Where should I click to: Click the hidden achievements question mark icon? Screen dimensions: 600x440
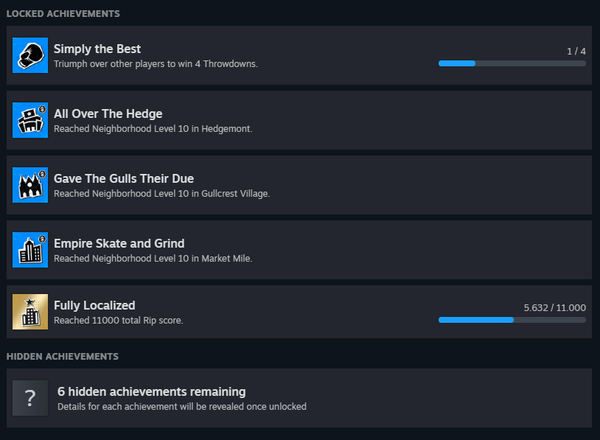click(x=30, y=398)
